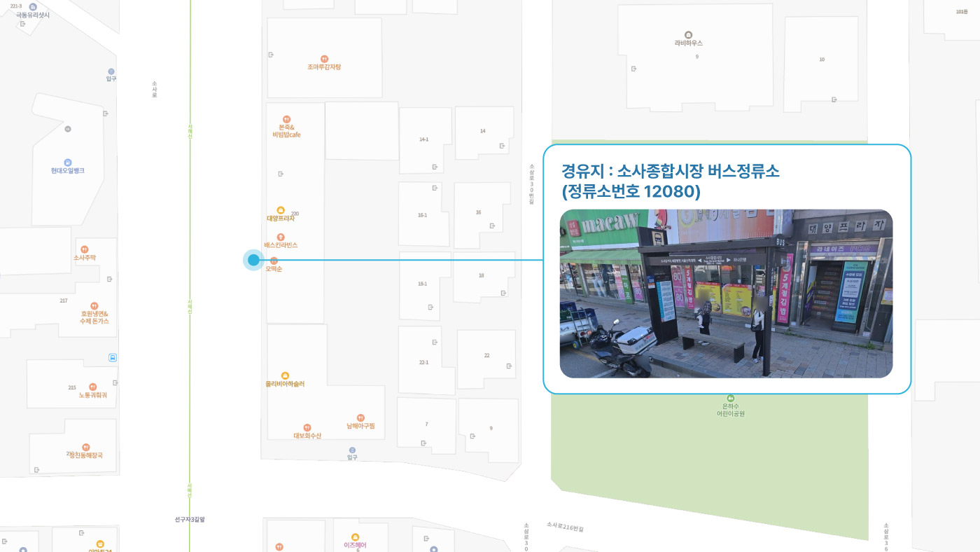Screen dimensions: 980x552
Task: Select the 선구자3길앞 label
Action: point(190,520)
